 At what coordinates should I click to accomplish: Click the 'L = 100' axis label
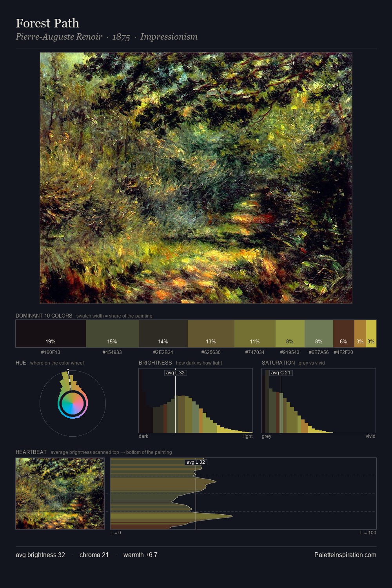[368, 533]
